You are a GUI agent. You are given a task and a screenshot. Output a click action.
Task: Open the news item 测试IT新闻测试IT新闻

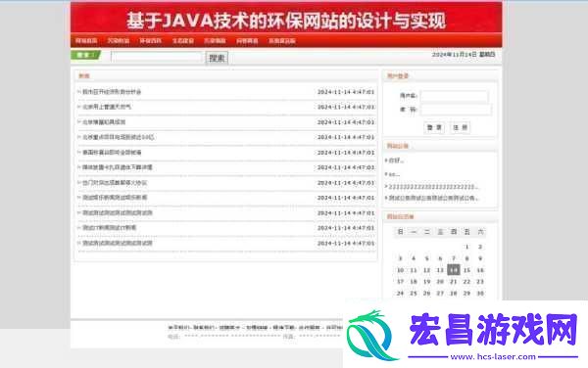pos(110,228)
